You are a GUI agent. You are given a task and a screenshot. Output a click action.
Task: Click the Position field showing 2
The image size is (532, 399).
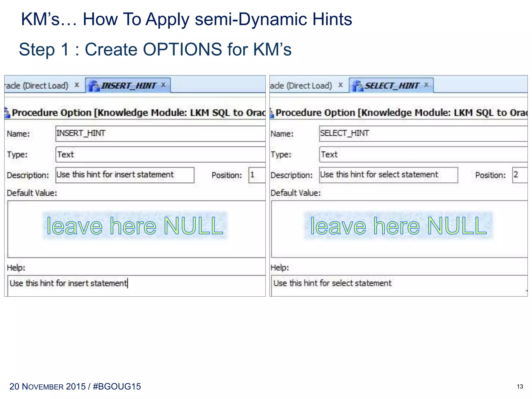pos(520,175)
